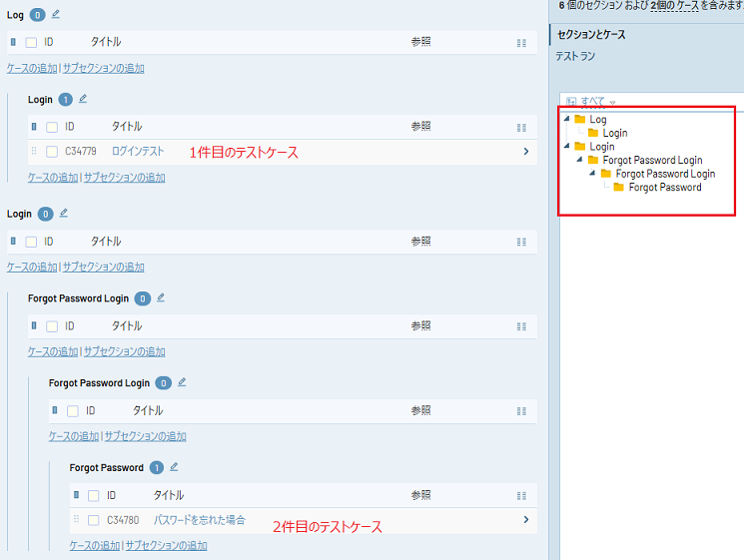
Task: Click the Forgot Password folder icon in tree
Action: 619,188
